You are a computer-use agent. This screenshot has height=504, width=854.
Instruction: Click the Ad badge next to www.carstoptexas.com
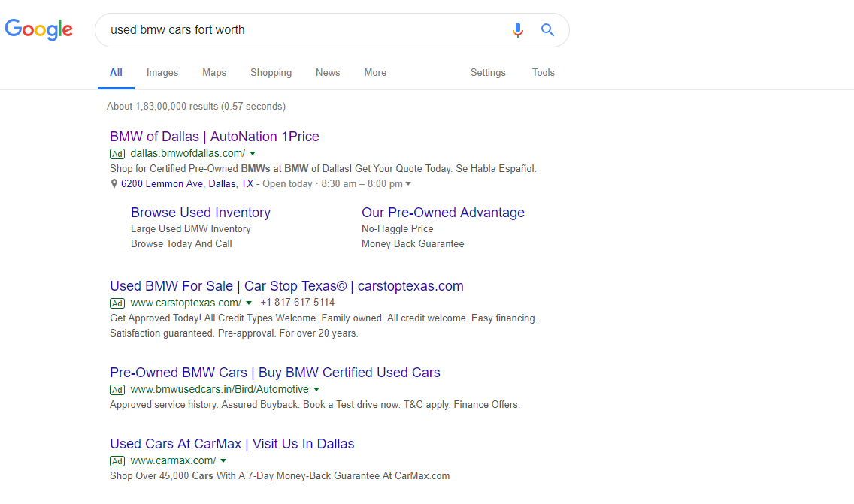pyautogui.click(x=117, y=303)
